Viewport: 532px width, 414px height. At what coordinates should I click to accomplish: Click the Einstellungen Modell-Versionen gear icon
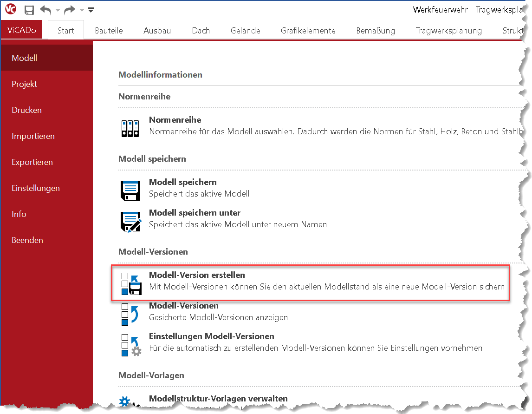[x=132, y=345]
